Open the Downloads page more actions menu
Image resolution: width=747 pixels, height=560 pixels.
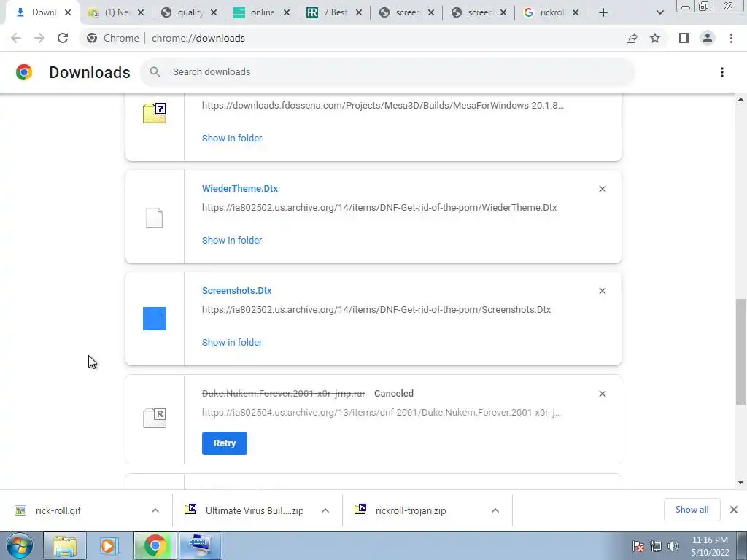pos(721,72)
